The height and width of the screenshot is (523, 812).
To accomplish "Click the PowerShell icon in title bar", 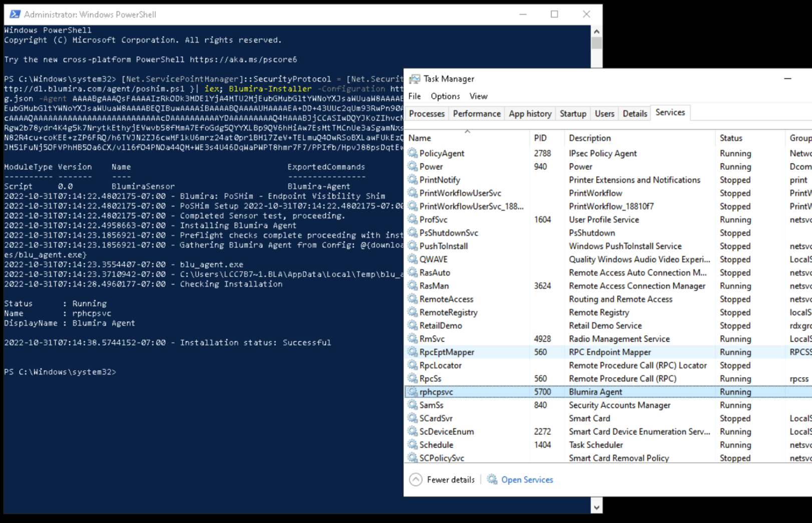I will [15, 15].
